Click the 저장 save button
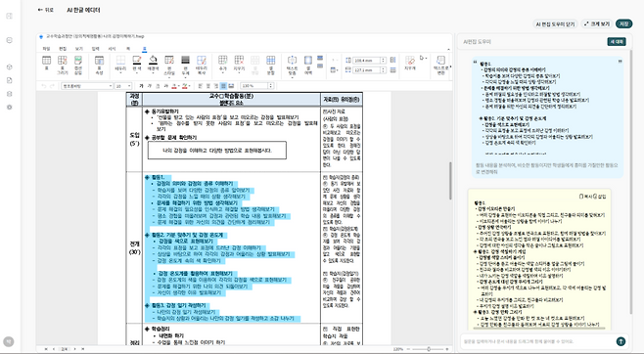 coord(623,23)
